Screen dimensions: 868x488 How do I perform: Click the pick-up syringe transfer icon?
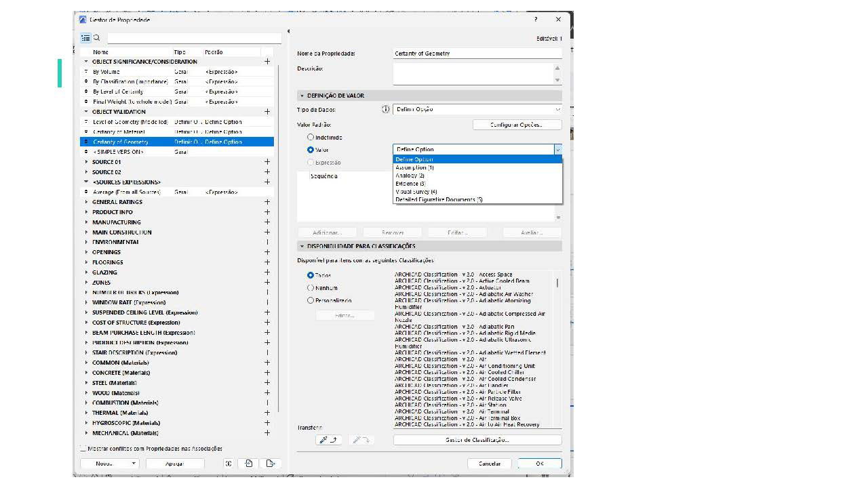pos(328,440)
